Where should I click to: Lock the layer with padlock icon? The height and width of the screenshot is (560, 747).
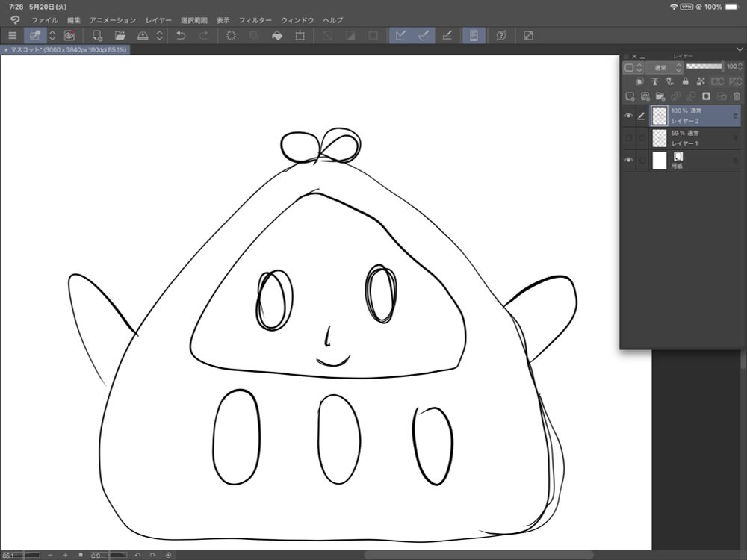coord(685,81)
